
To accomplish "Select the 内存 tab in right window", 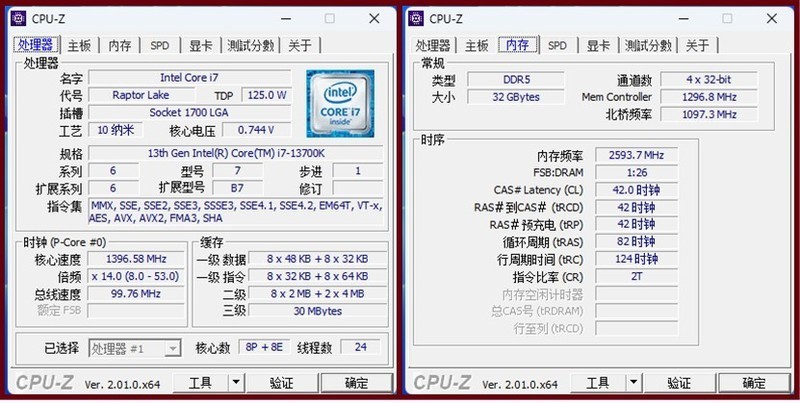I will coord(518,45).
